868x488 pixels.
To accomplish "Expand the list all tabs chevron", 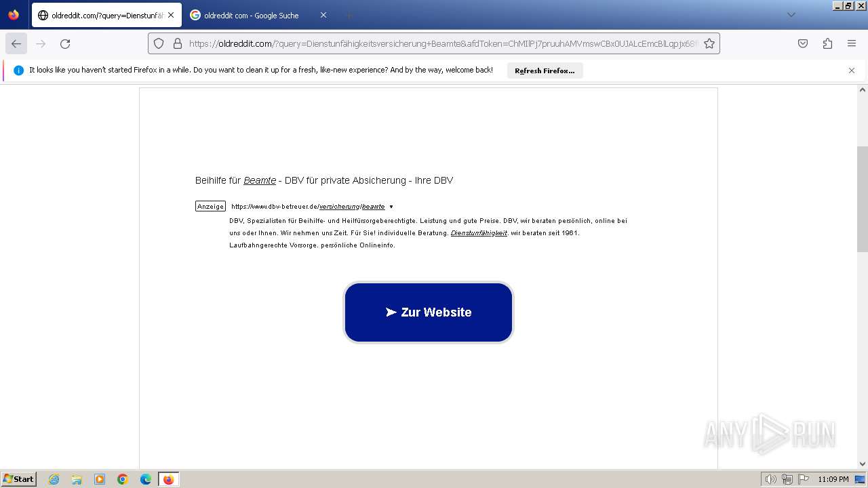I will point(791,15).
